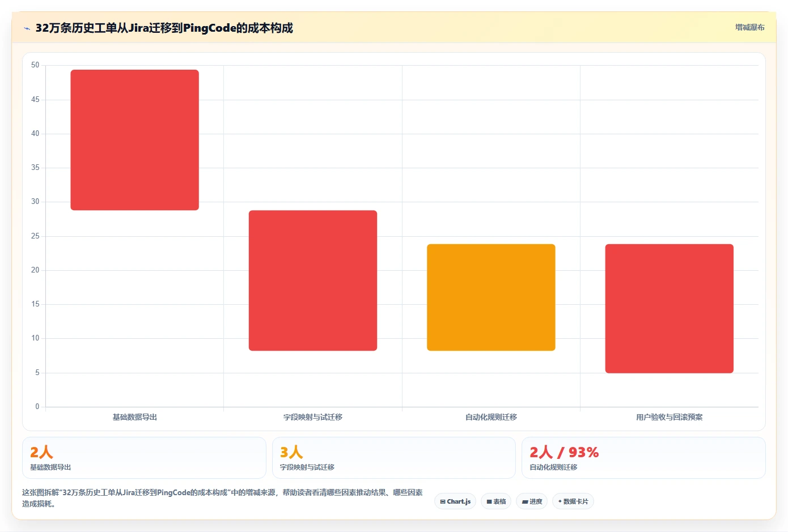Click the 基础数据导出 x-axis label
Viewport: 788px width, 532px height.
134,417
